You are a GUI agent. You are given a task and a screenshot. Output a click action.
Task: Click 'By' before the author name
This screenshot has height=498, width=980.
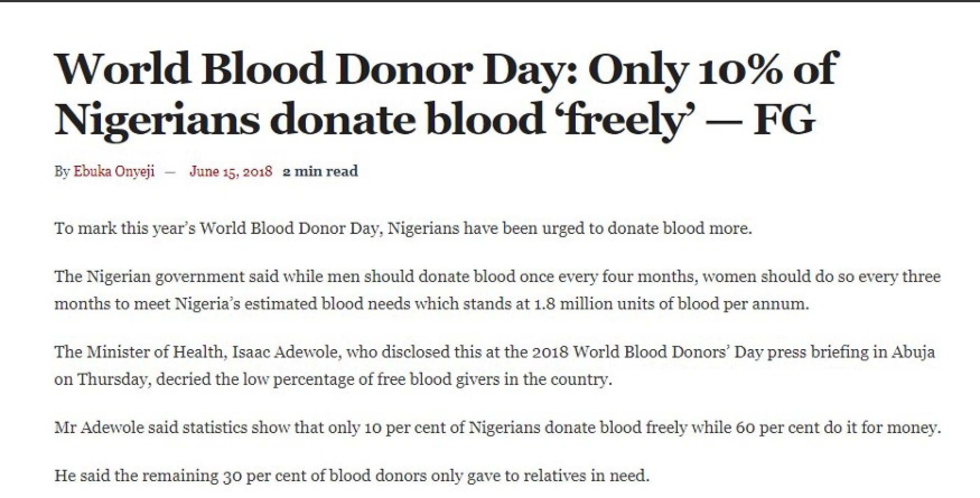(x=62, y=172)
